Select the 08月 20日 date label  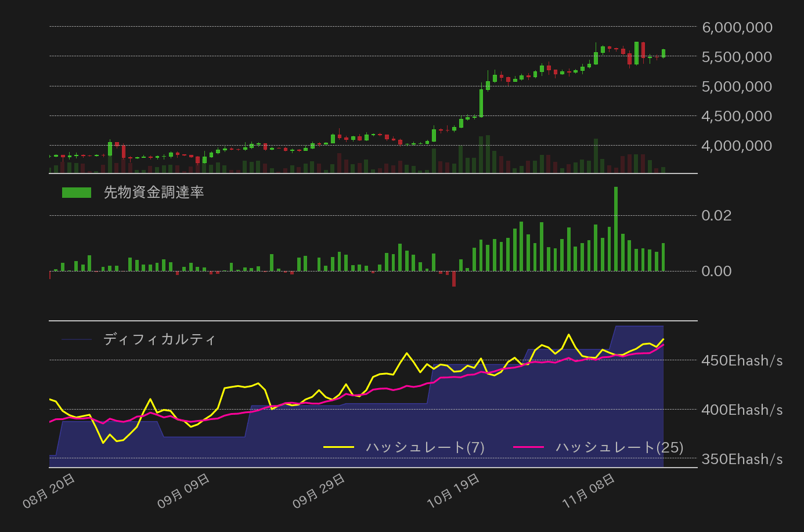49,488
